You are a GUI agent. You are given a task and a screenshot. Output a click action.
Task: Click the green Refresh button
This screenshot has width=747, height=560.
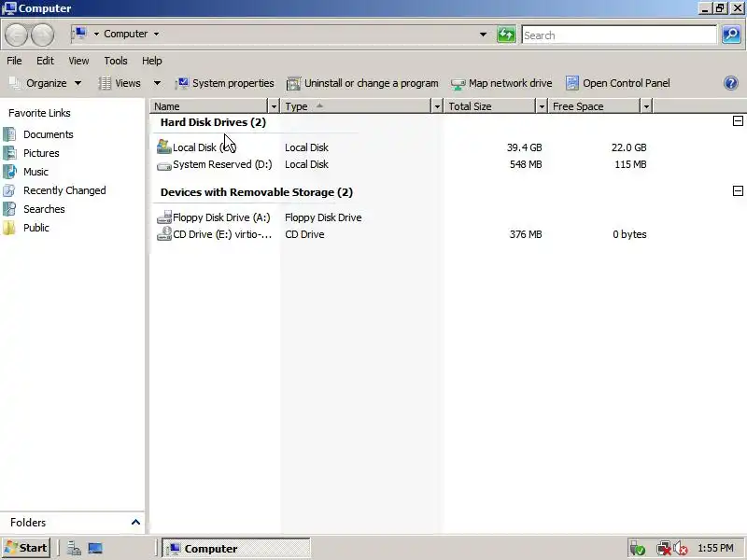(506, 35)
